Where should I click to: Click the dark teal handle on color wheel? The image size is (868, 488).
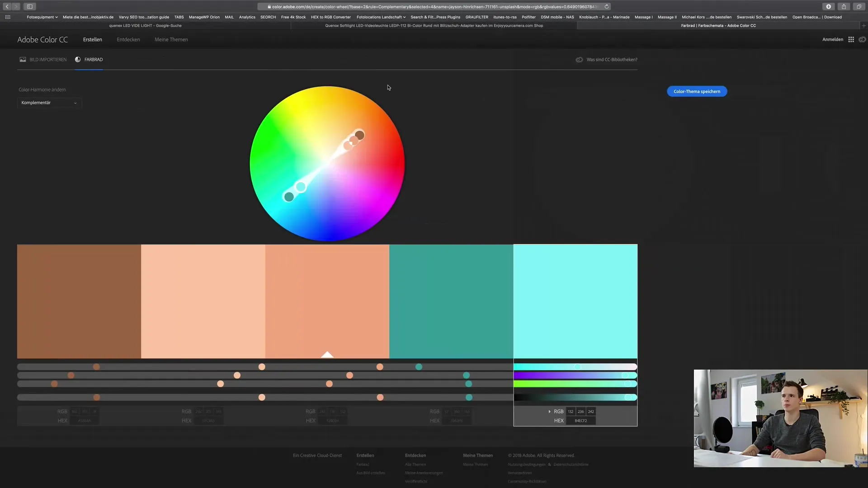tap(289, 197)
